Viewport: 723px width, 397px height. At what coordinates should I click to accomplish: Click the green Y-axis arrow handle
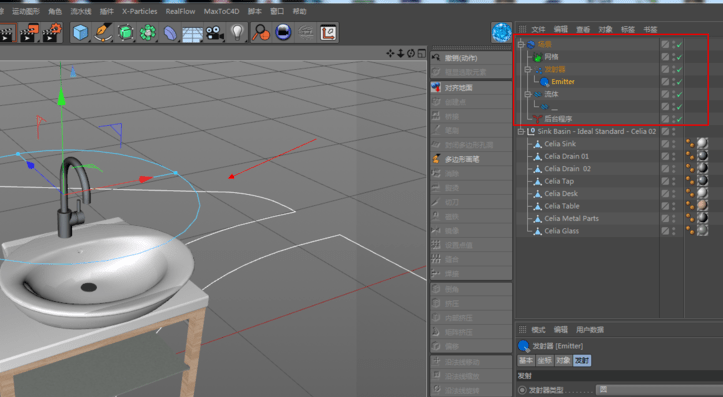coord(61,96)
